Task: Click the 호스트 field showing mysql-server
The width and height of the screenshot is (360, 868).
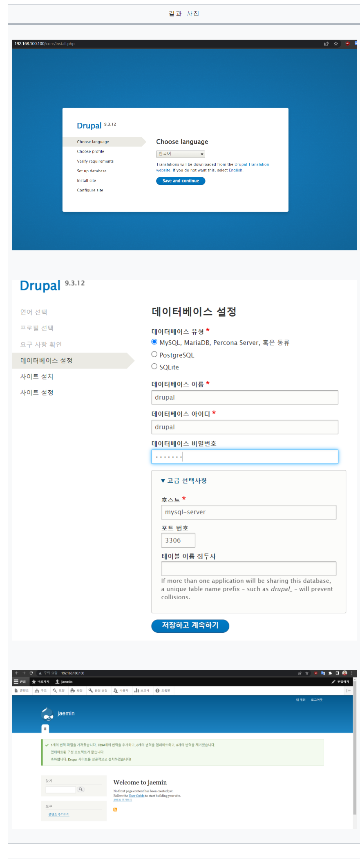Action: pyautogui.click(x=249, y=512)
